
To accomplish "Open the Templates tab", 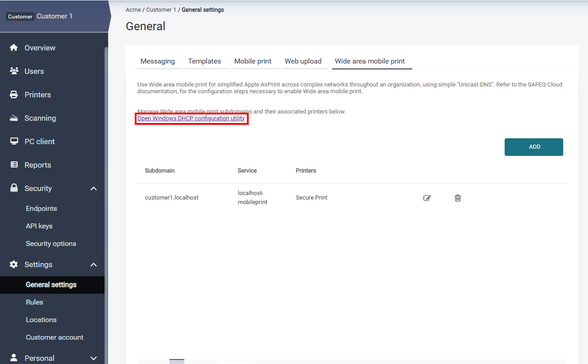I will click(205, 61).
